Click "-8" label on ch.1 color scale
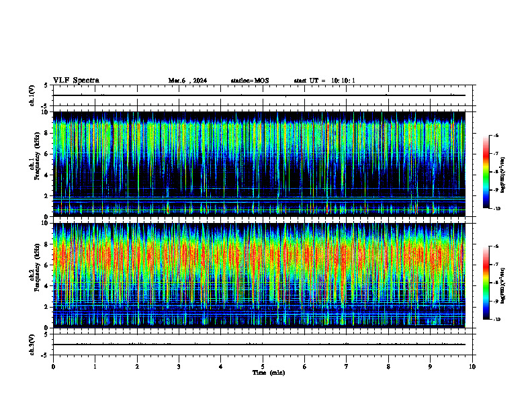The height and width of the screenshot is (411, 532). tap(496, 172)
